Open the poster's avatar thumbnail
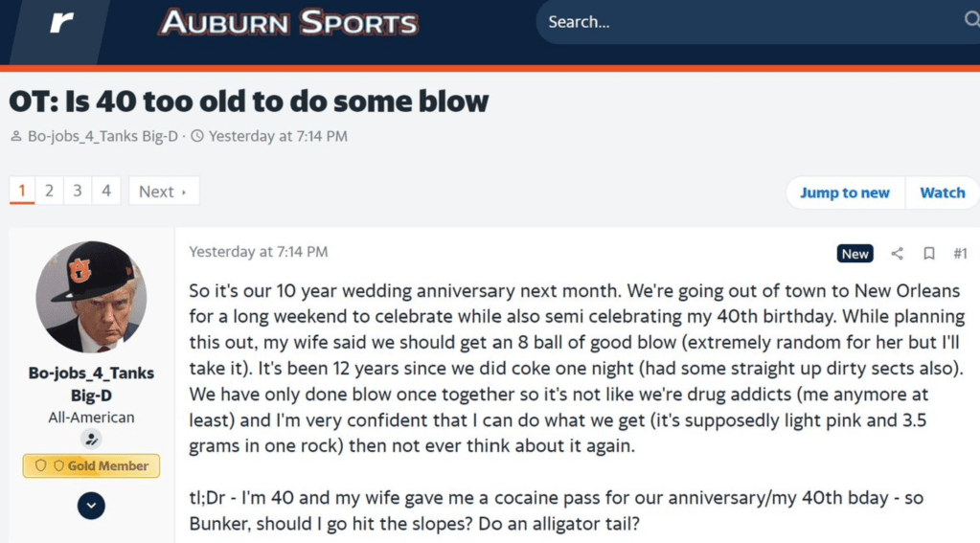 pyautogui.click(x=91, y=297)
